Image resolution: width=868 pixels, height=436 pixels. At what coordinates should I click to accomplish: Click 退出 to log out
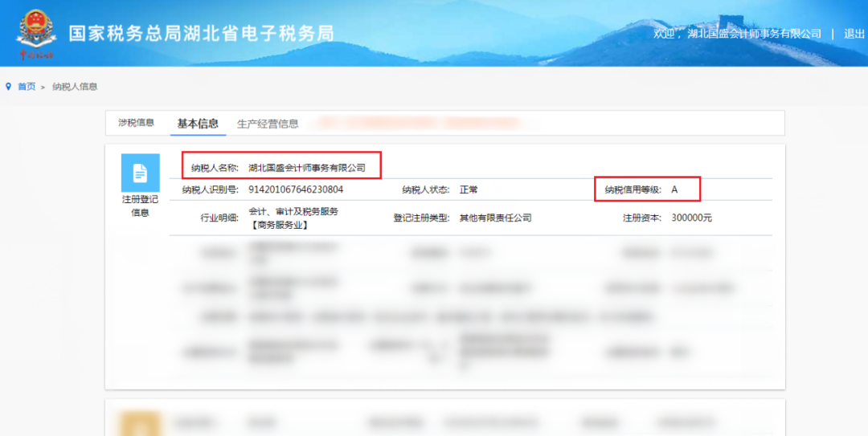coord(854,34)
